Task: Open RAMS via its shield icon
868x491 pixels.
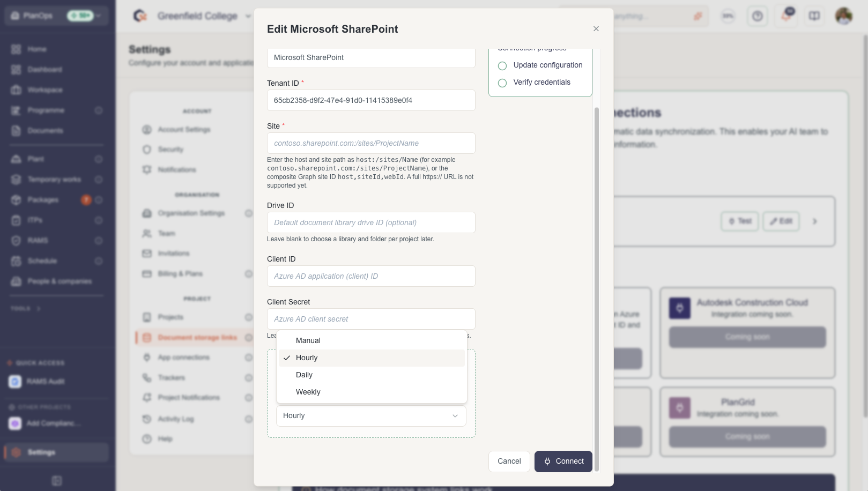Action: 16,241
